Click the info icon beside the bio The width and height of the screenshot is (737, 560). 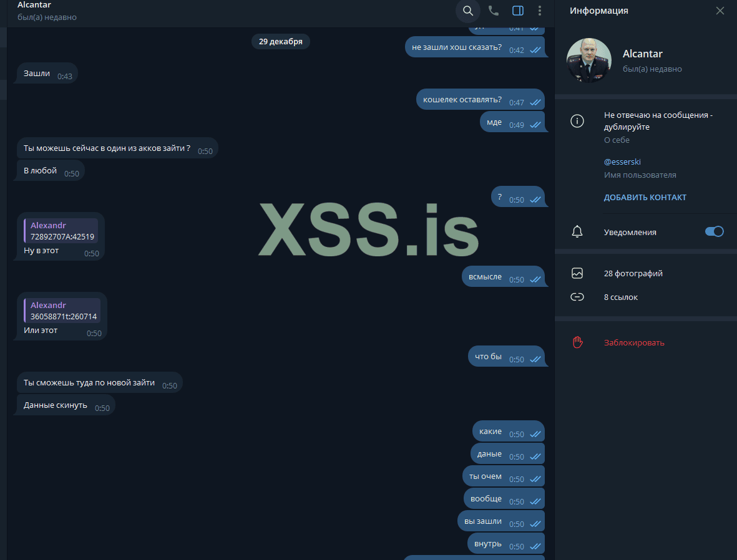(x=577, y=121)
